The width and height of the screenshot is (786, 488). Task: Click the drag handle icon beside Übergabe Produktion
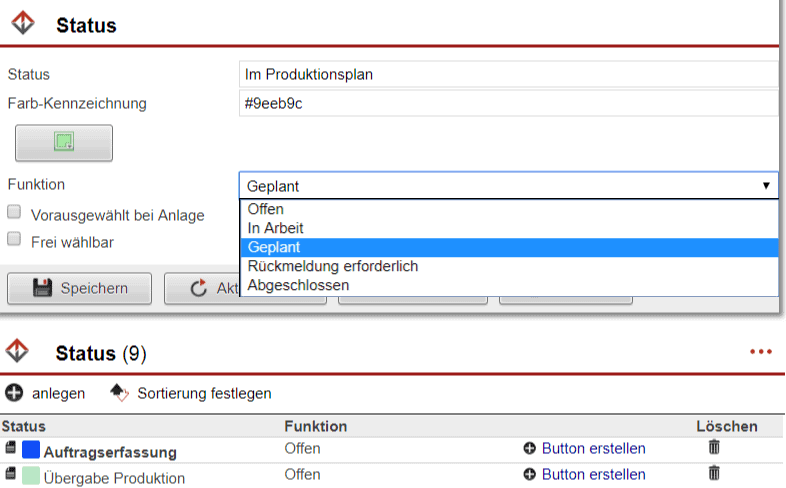pyautogui.click(x=11, y=475)
